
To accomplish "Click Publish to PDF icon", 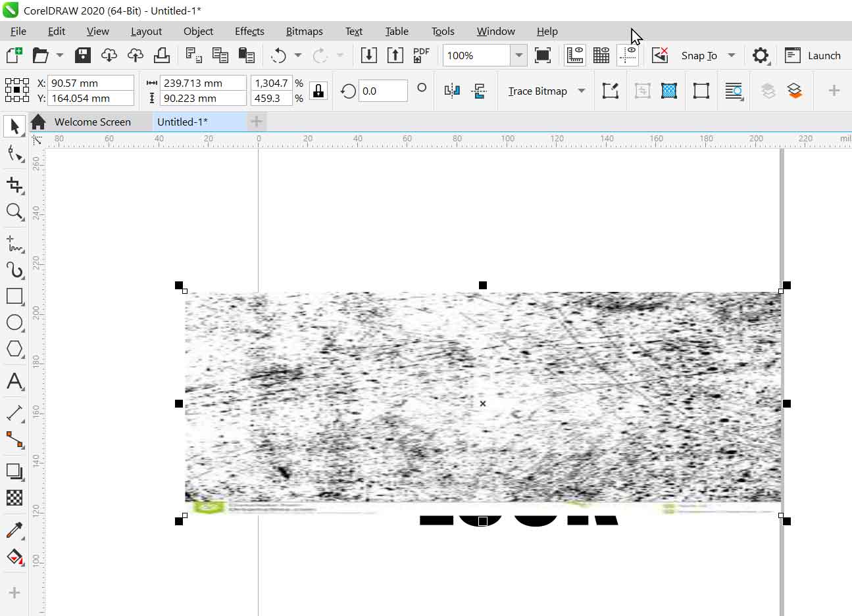I will click(x=421, y=55).
